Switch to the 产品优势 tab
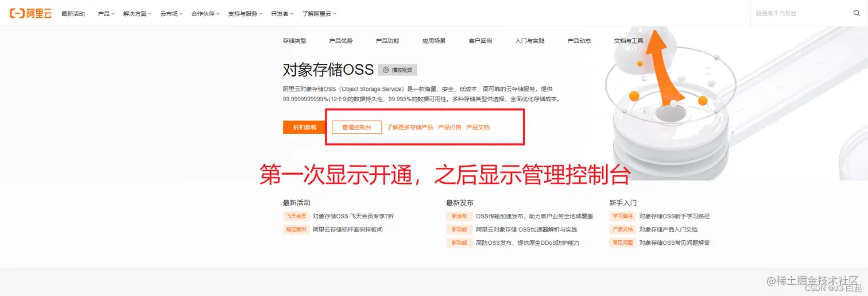This screenshot has height=296, width=868. 341,41
